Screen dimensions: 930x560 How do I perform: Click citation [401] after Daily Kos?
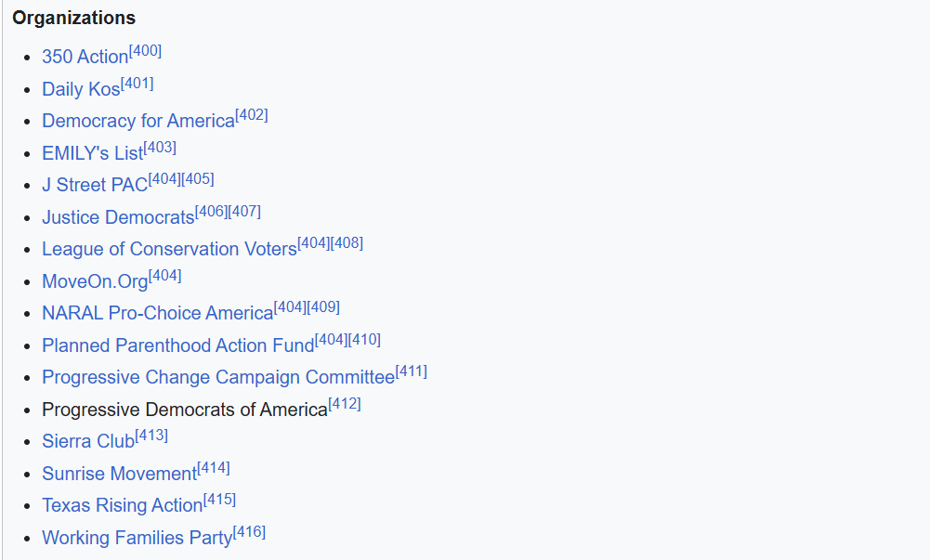coord(137,83)
